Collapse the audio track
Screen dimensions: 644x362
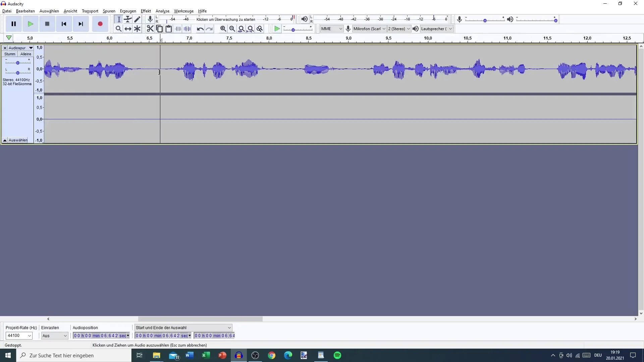coord(5,140)
